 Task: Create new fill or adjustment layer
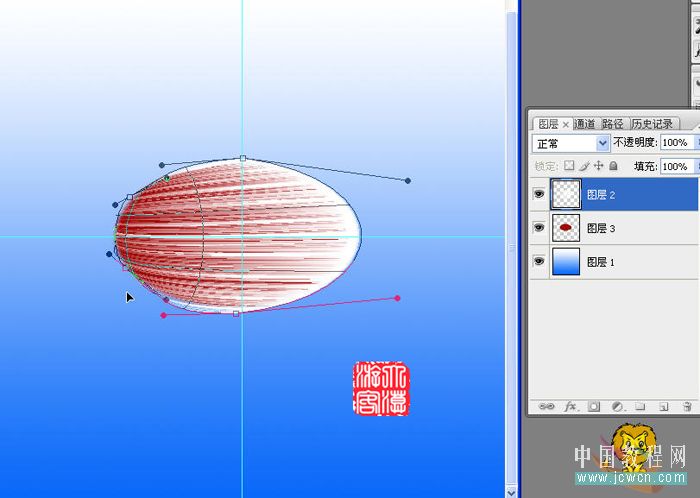(x=617, y=406)
